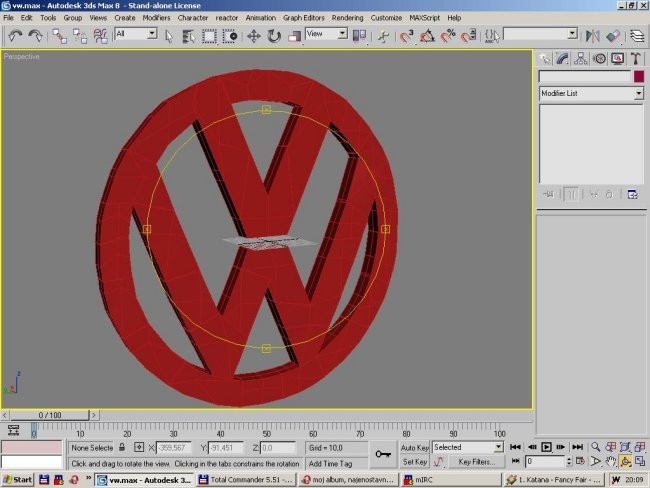Click the Mirror tool icon

pyautogui.click(x=592, y=36)
